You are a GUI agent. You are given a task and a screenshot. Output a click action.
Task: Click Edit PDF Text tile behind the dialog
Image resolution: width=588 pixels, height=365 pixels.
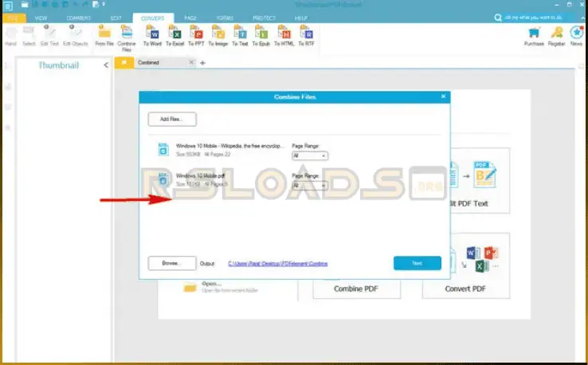click(x=480, y=180)
